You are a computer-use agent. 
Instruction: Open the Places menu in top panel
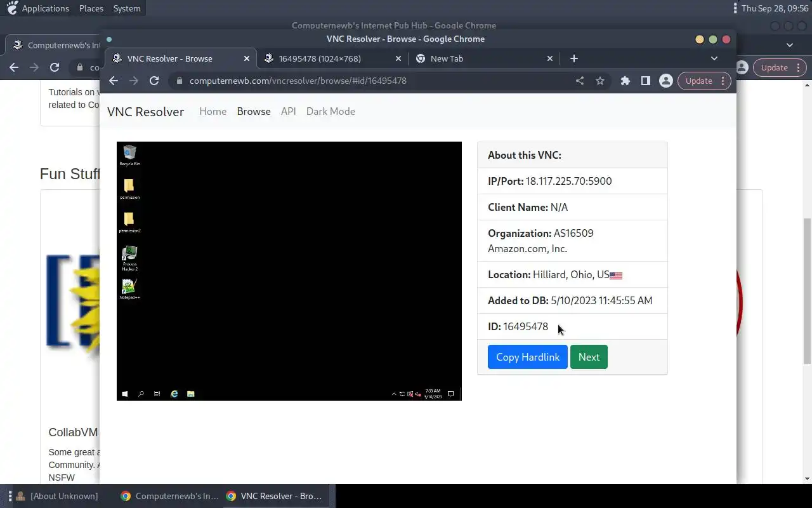(x=91, y=8)
